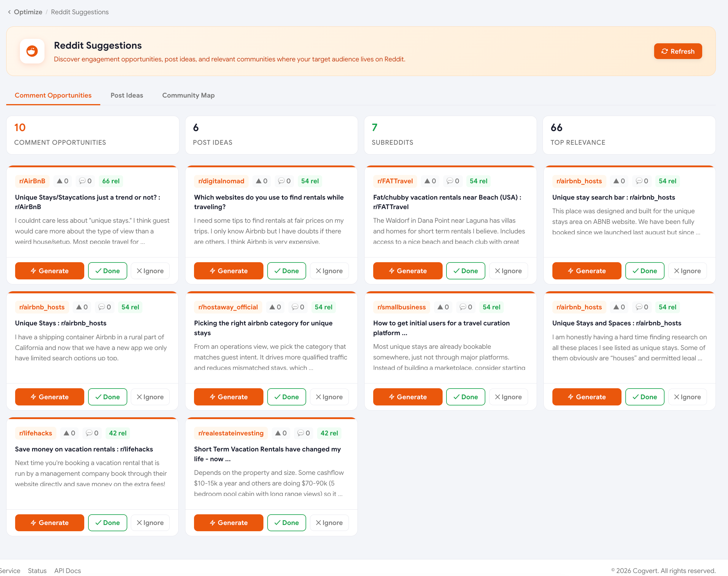Screen dimensions: 728x576
Task: Switch to the Post Ideas tab
Action: point(127,96)
